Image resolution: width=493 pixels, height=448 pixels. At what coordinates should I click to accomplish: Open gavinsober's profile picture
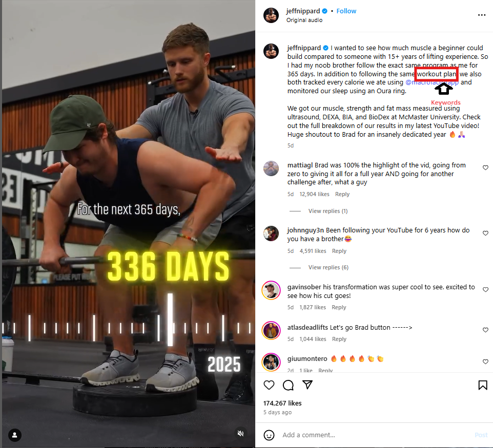(x=271, y=290)
